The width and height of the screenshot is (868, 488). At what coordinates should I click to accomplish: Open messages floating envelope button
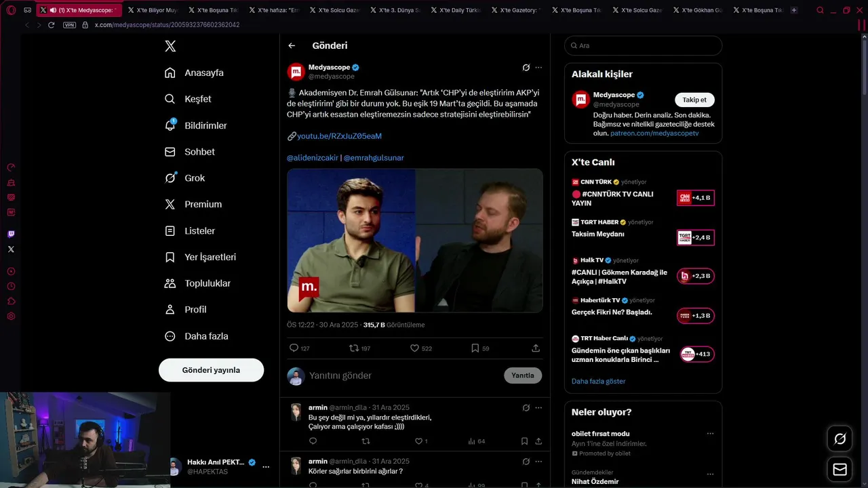(840, 470)
